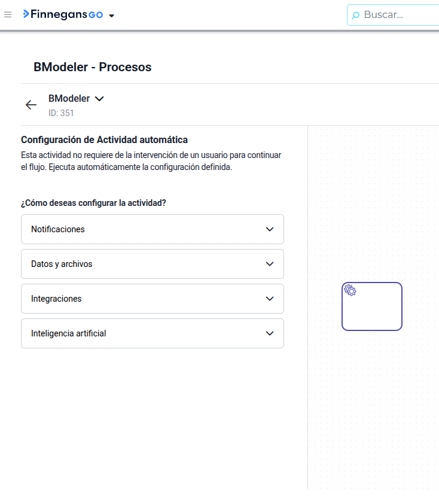Click the BModeler process name
The image size is (439, 504).
69,98
